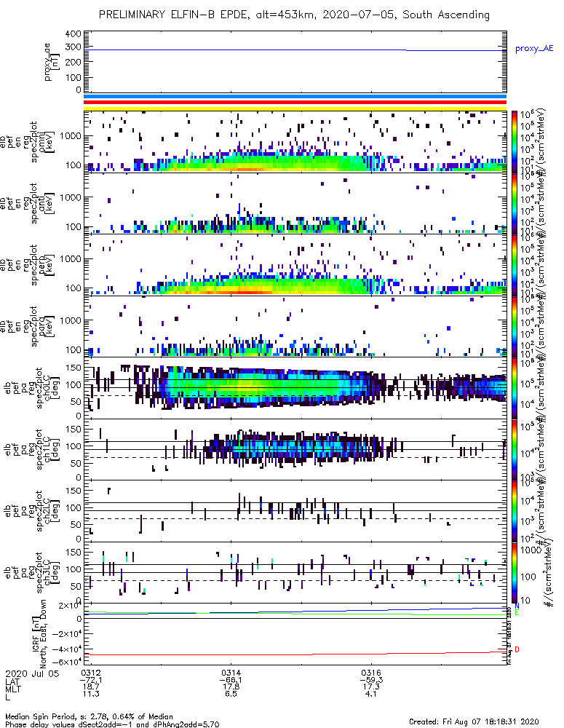Click the "-6×10⁴" IGRF tick label

[x=65, y=662]
